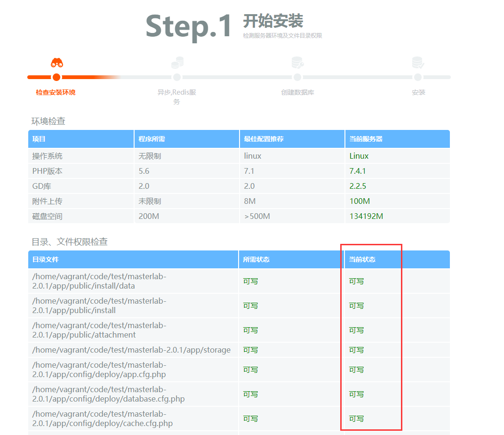Image resolution: width=504 pixels, height=435 pixels.
Task: Click the 程序所需 column header
Action: point(187,139)
